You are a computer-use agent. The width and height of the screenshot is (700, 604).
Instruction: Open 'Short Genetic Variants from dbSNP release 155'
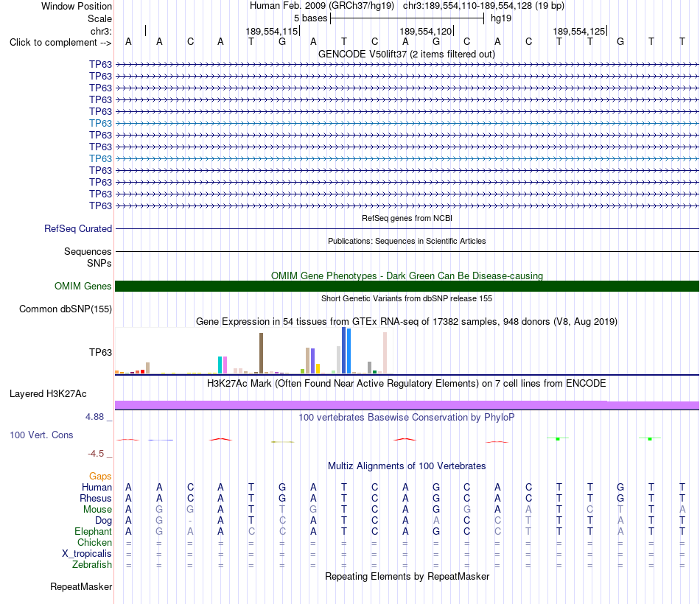(x=407, y=298)
